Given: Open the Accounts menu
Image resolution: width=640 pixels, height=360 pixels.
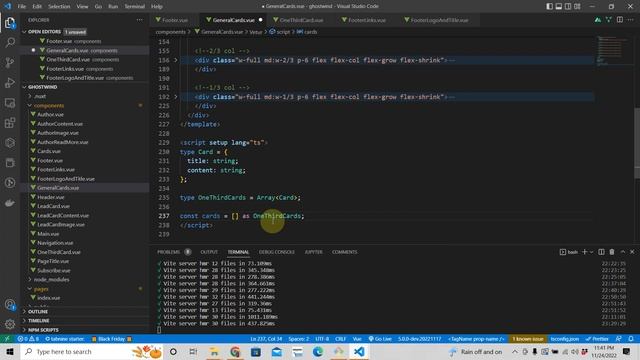Looking at the screenshot, I should pos(10,304).
